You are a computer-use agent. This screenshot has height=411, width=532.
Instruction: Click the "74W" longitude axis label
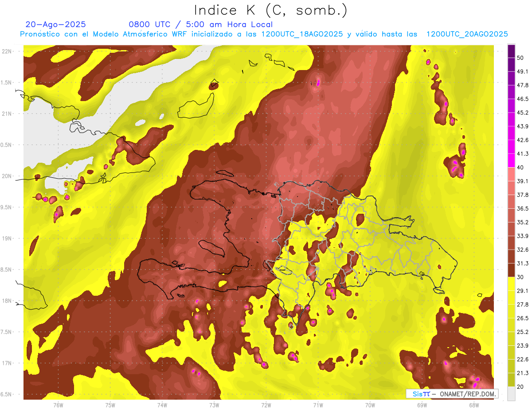[162, 405]
